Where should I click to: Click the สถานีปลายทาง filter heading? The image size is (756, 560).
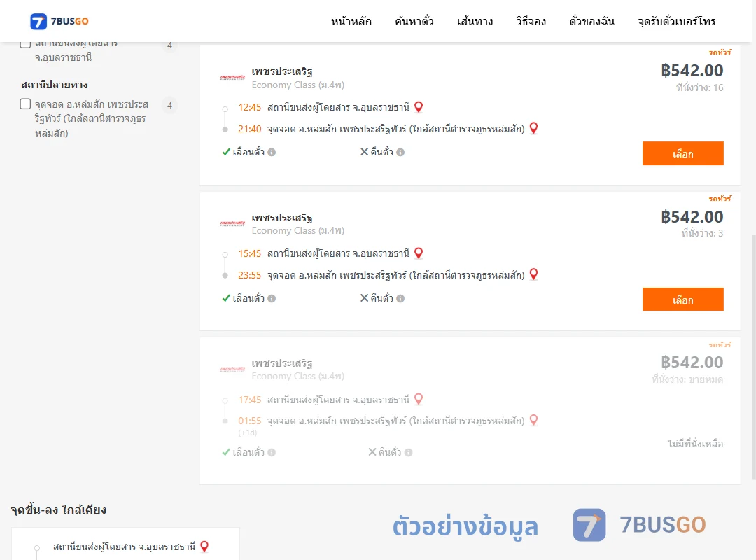click(x=55, y=85)
